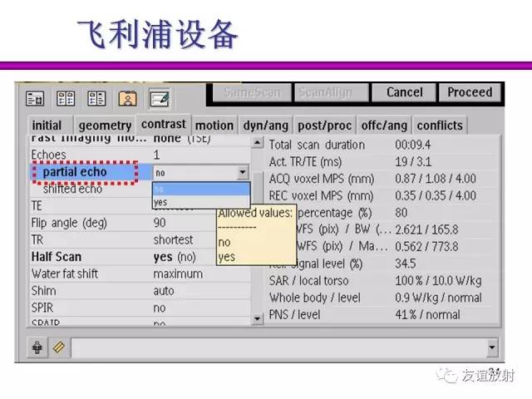Click the yellow ruler icon at bottom
The height and width of the screenshot is (399, 532).
tap(59, 347)
